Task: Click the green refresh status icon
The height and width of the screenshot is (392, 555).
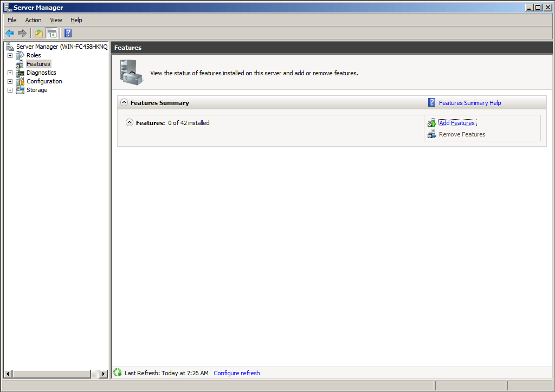Action: point(118,373)
